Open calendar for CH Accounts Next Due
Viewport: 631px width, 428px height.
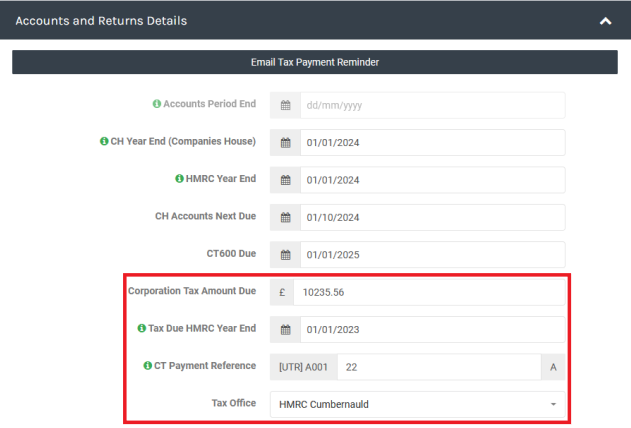click(285, 218)
